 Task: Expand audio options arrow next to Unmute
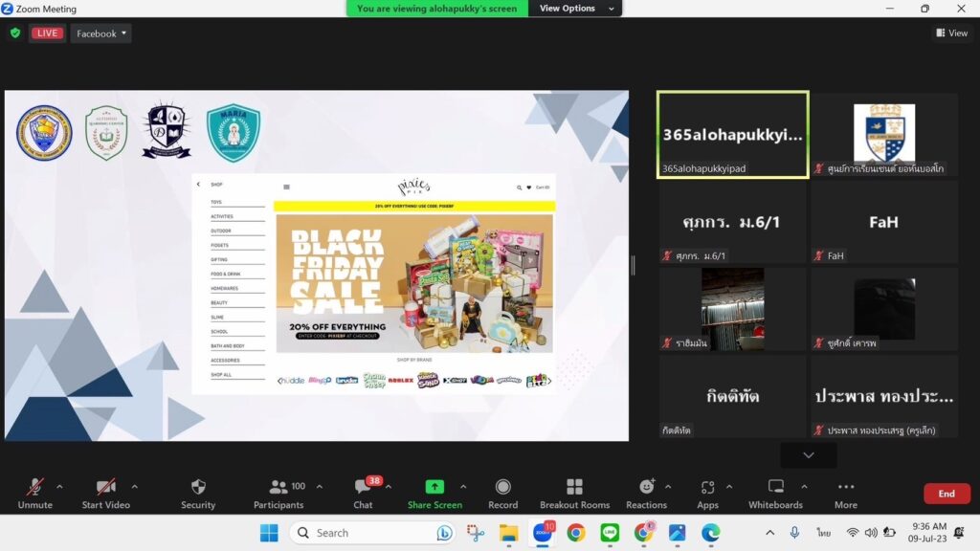59,486
